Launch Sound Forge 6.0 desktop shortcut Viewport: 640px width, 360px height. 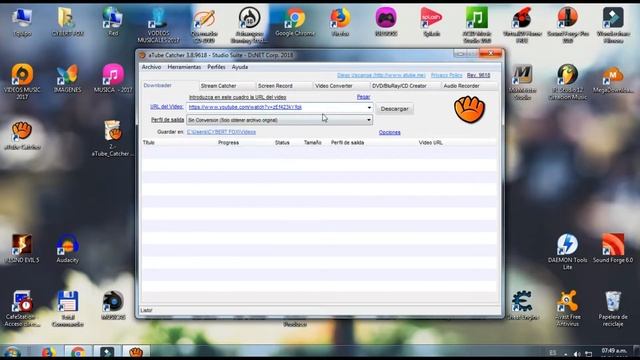pos(613,249)
